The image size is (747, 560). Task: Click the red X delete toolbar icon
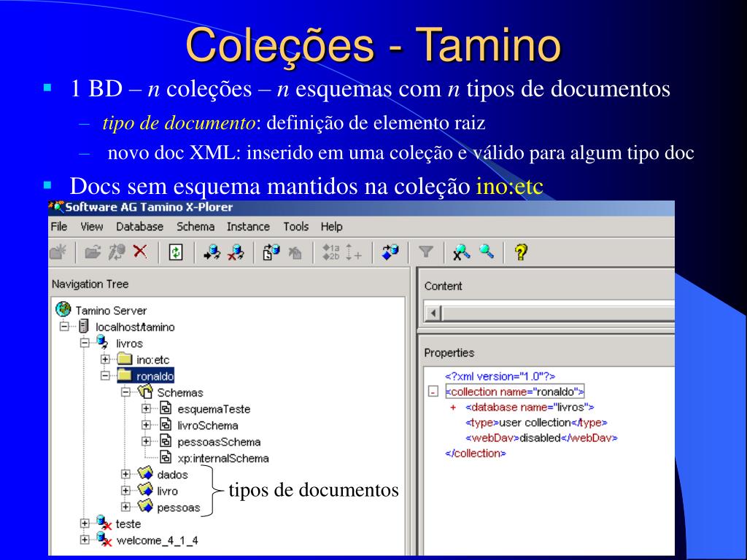click(140, 251)
